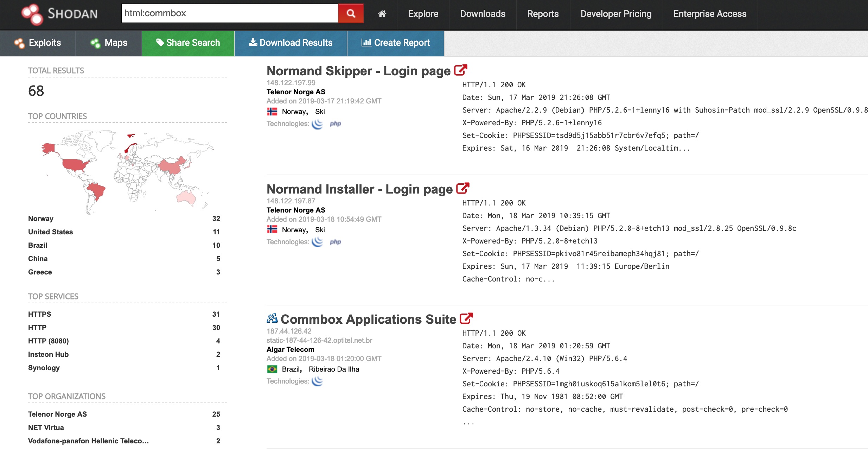Click the Share Search button

click(188, 43)
